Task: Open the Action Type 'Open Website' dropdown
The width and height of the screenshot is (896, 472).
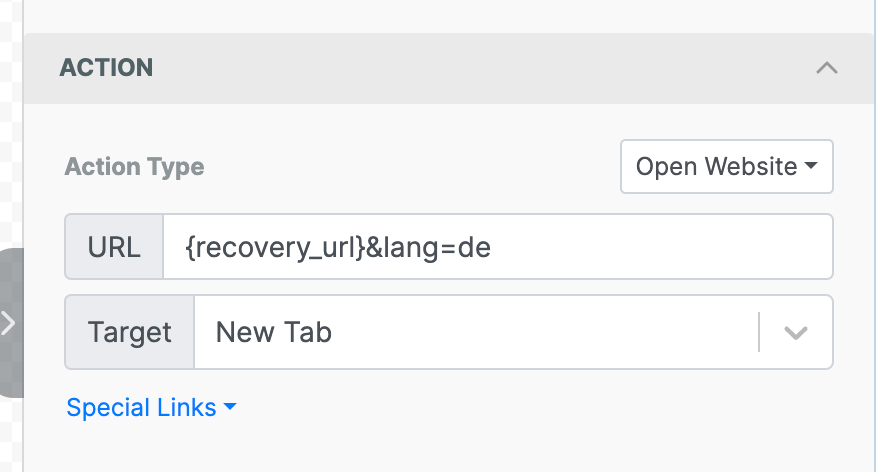Action: [x=726, y=167]
